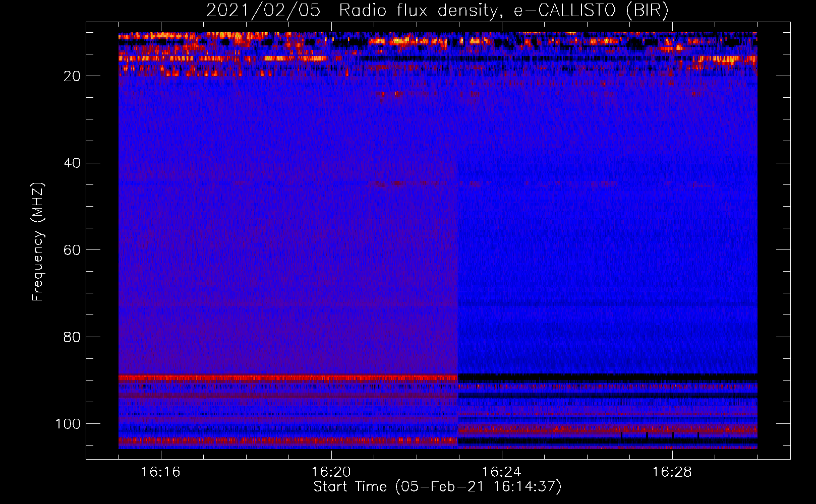Screen dimensions: 816x504
Task: Click the plot title '2021/02/05 Radio flux density, e-CALLISTO (BIR)'
Action: pos(437,11)
